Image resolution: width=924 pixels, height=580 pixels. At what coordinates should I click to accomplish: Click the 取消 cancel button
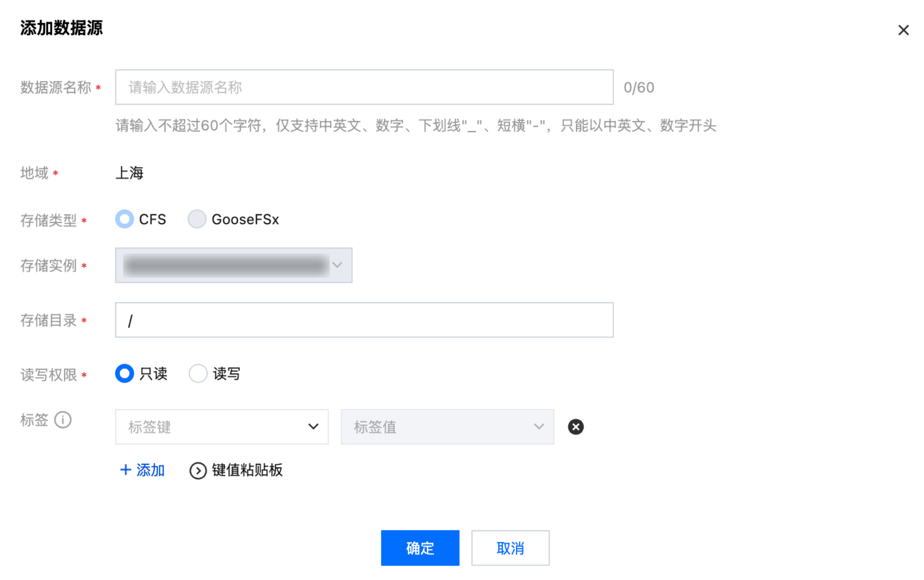tap(510, 547)
